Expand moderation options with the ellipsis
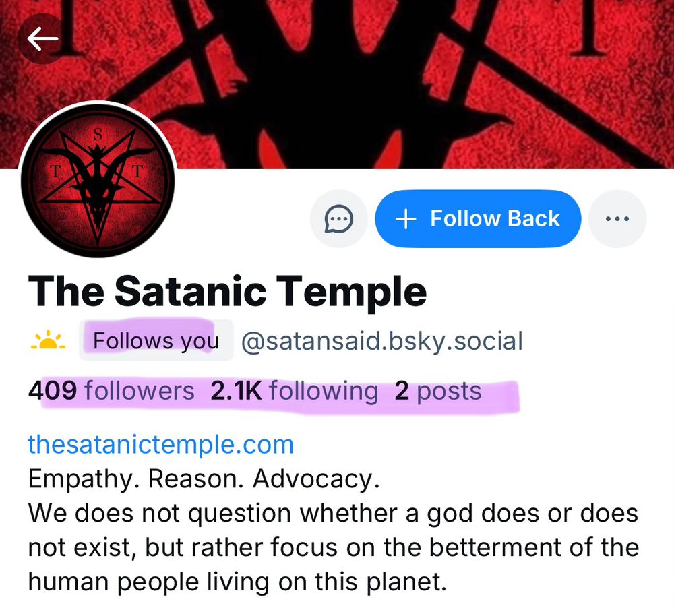The height and width of the screenshot is (616, 674). coord(617,218)
